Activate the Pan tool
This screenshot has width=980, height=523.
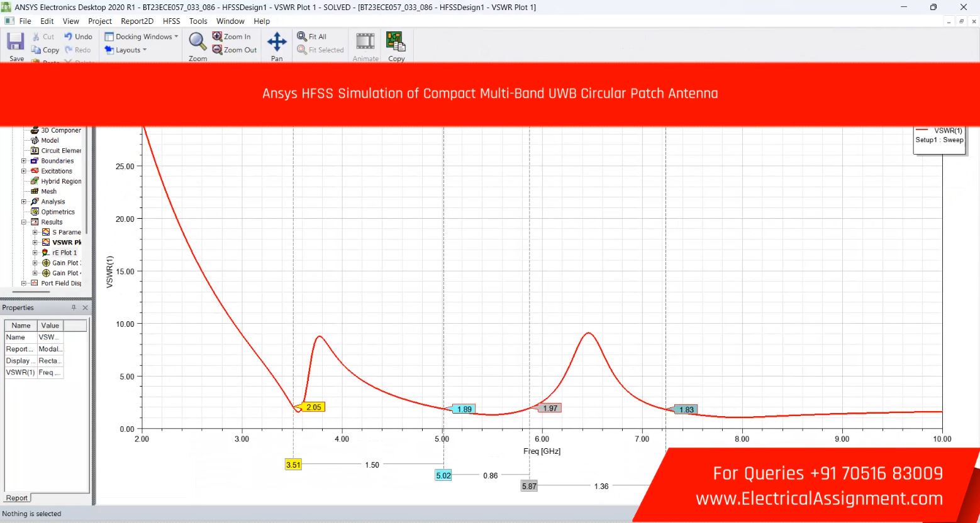277,47
